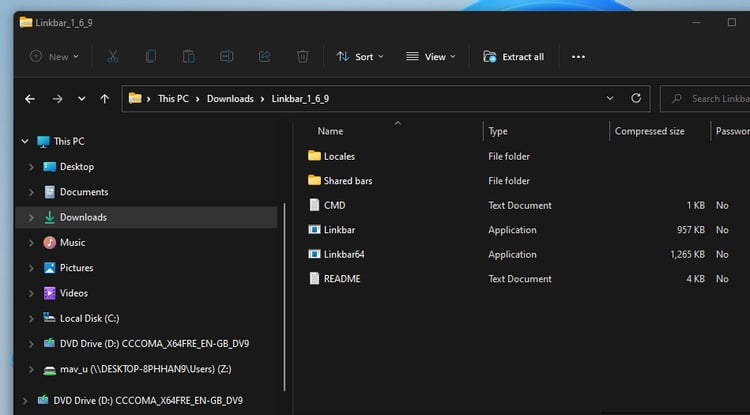This screenshot has height=415, width=750.
Task: Click Downloads in the address breadcrumb
Action: (230, 98)
